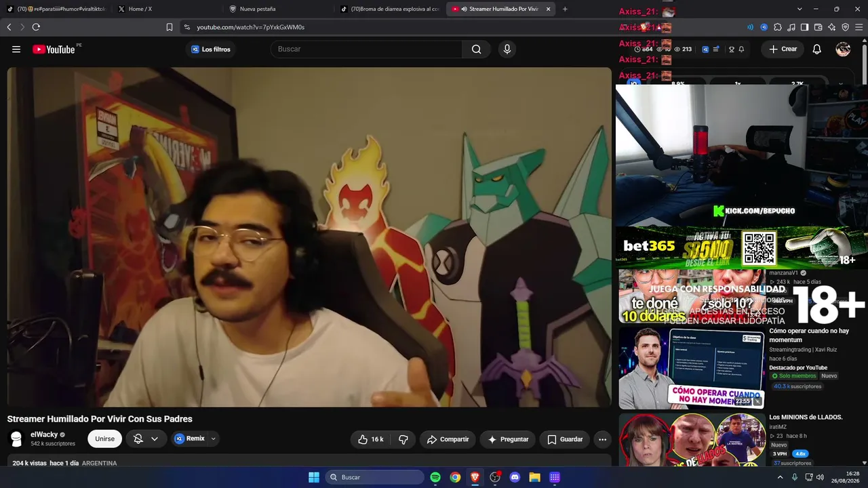Bookmark this page in the address bar
Viewport: 868px width, 488px height.
tap(170, 27)
